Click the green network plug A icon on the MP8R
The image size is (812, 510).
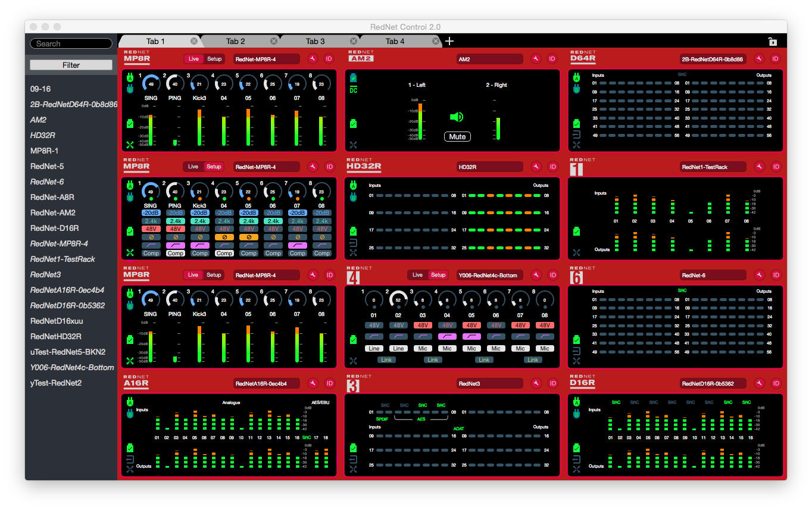coord(129,77)
